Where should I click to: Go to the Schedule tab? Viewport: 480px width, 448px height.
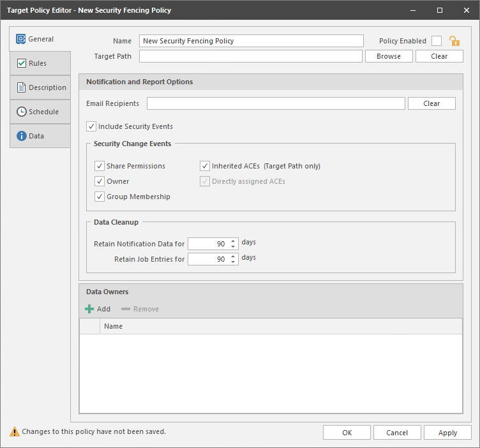pos(40,112)
